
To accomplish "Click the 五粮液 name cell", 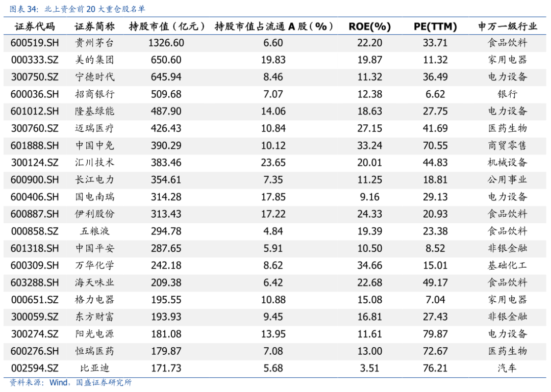I will 94,231.
